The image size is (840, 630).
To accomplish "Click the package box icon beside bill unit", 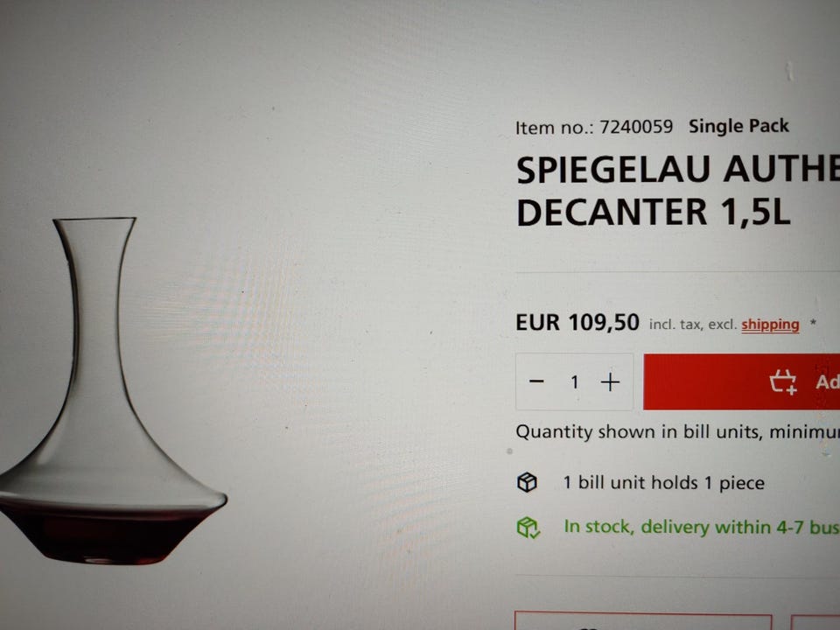I will (x=527, y=482).
